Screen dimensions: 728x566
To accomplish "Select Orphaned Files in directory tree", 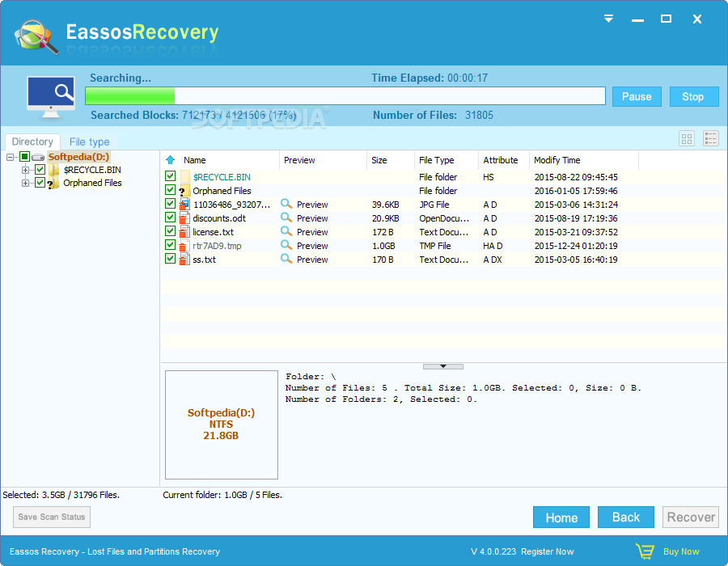I will pos(92,183).
